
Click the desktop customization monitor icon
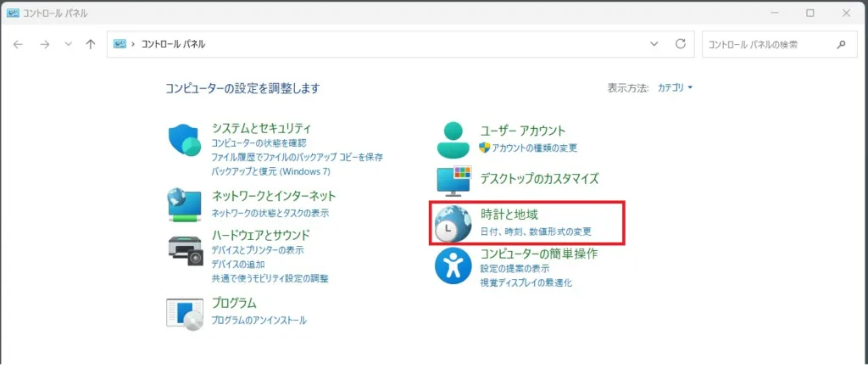click(x=453, y=180)
